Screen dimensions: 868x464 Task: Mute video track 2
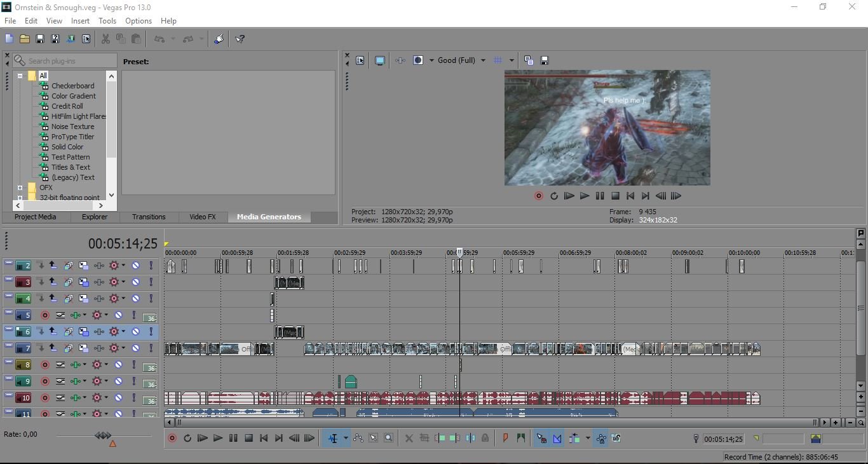135,266
